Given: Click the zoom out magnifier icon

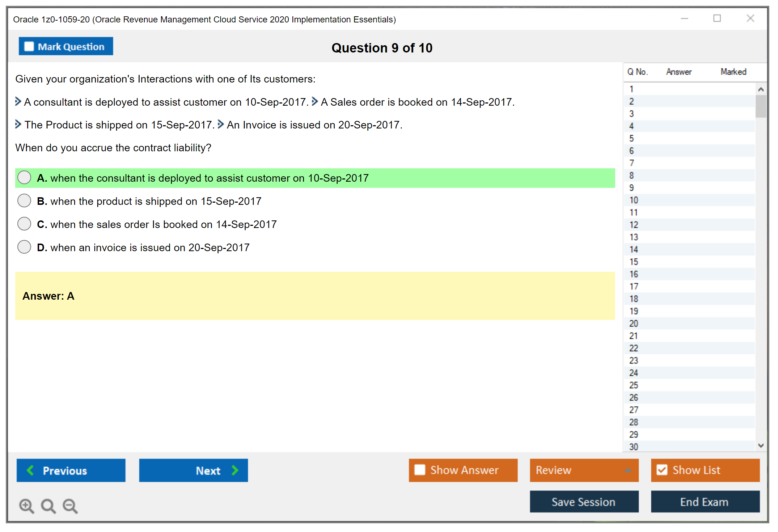Looking at the screenshot, I should (x=70, y=506).
